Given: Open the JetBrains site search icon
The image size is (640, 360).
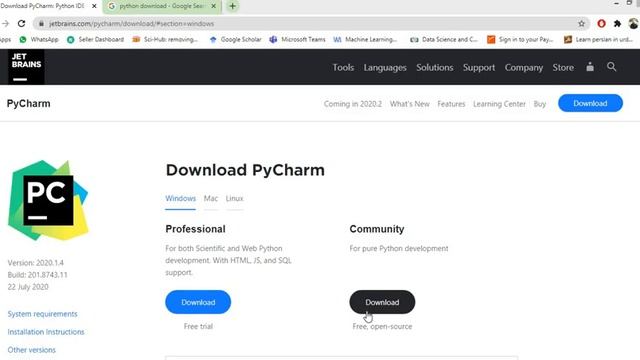Looking at the screenshot, I should [611, 67].
